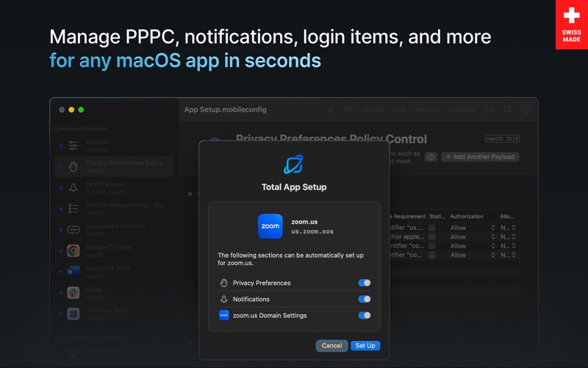Click the anchor apple... requirement cell
Image resolution: width=588 pixels, height=368 pixels.
406,236
